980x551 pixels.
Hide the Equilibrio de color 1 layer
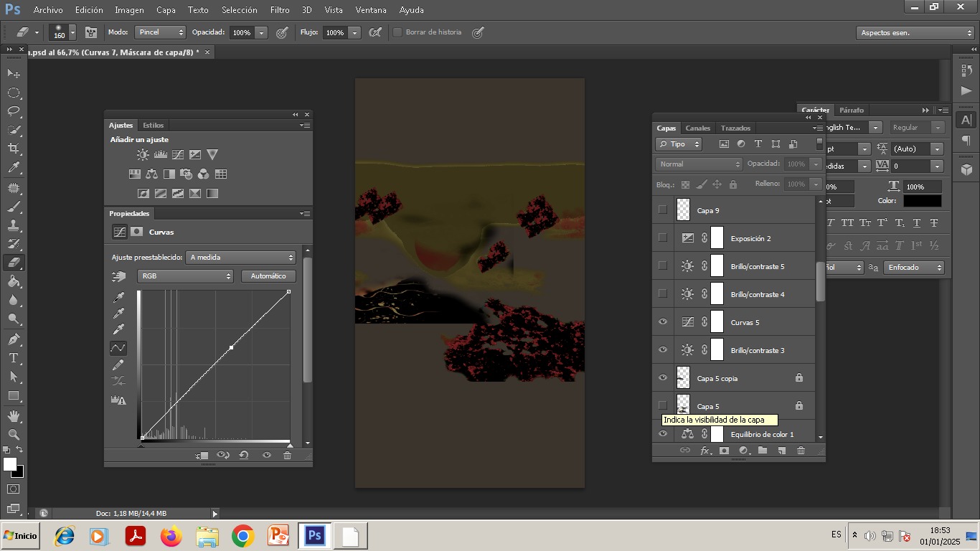(x=663, y=434)
